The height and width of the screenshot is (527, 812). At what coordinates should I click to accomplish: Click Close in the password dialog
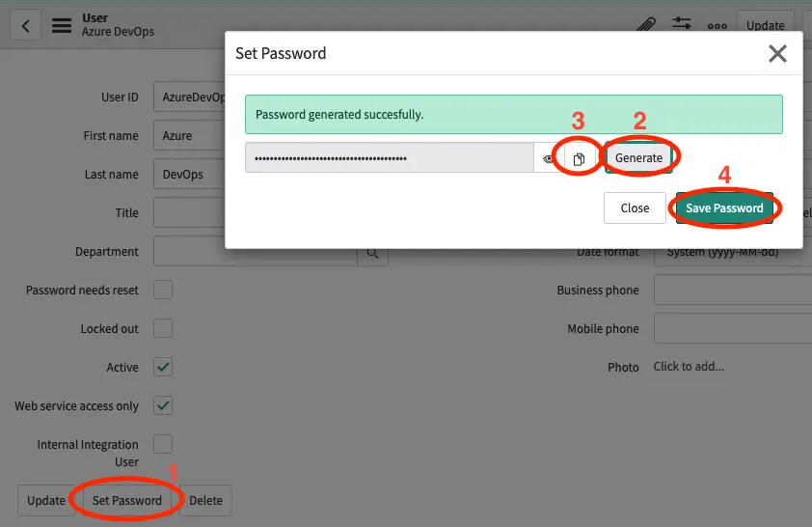[x=635, y=208]
